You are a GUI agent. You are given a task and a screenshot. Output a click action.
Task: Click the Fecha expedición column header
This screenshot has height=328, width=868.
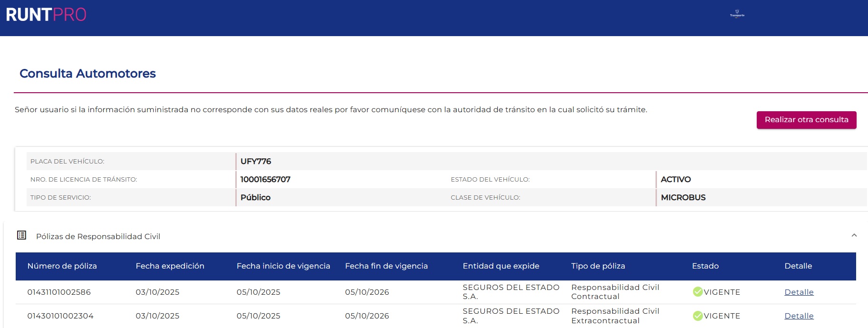tap(170, 266)
